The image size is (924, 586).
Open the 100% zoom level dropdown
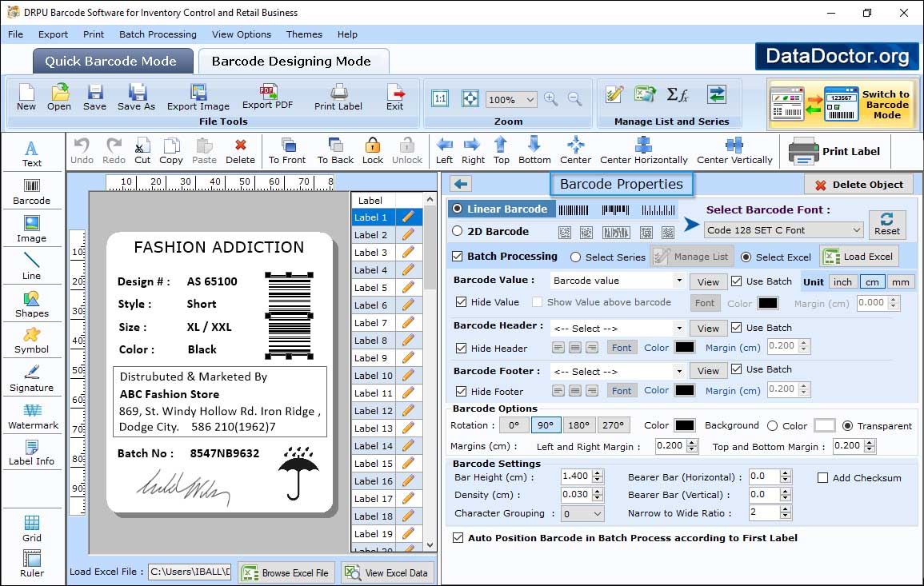pyautogui.click(x=511, y=99)
